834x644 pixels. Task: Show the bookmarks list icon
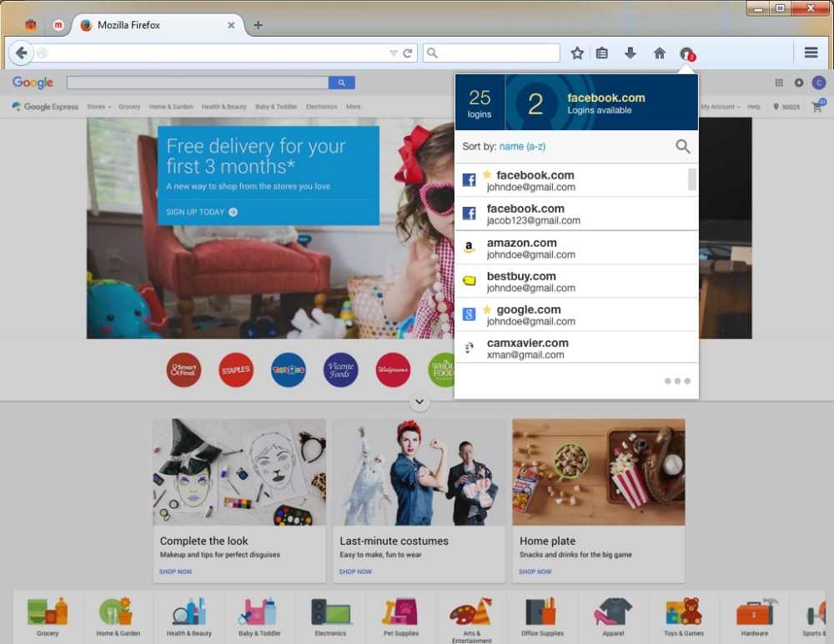[602, 53]
